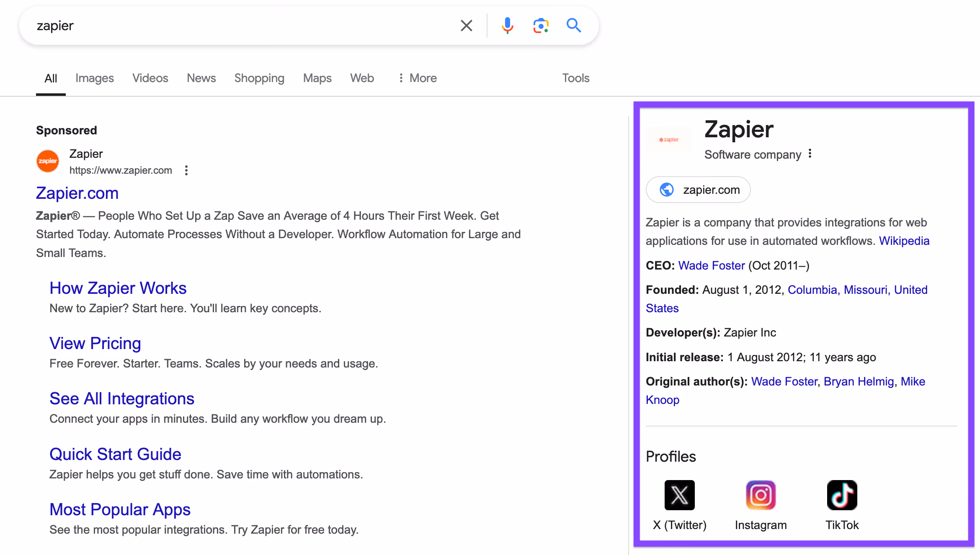Click the Instagram label text
Viewport: 980px width, 555px height.
tap(761, 525)
